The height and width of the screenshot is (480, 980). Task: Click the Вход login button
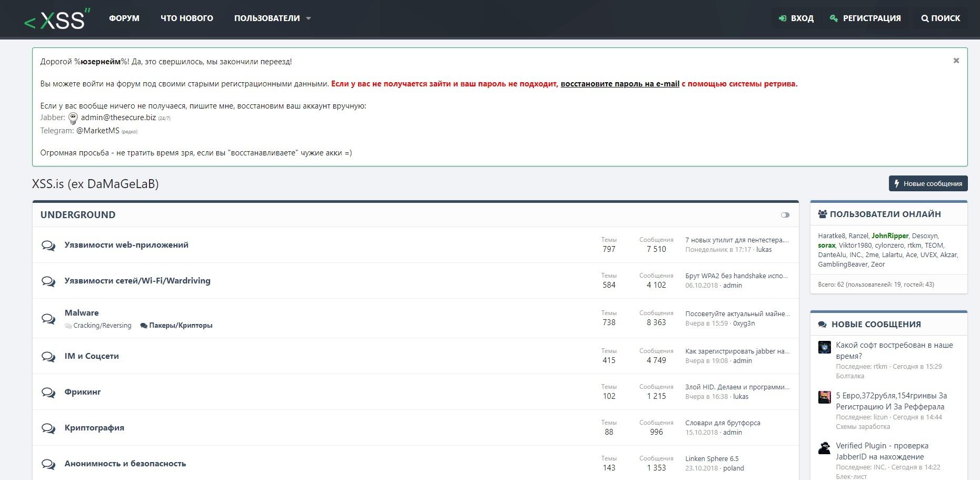[796, 18]
